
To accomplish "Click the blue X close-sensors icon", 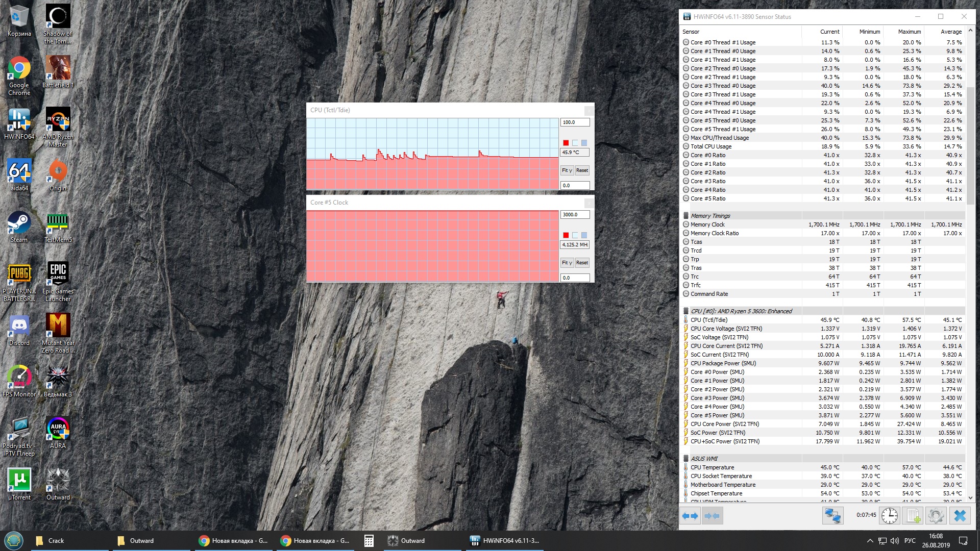I will tap(960, 516).
